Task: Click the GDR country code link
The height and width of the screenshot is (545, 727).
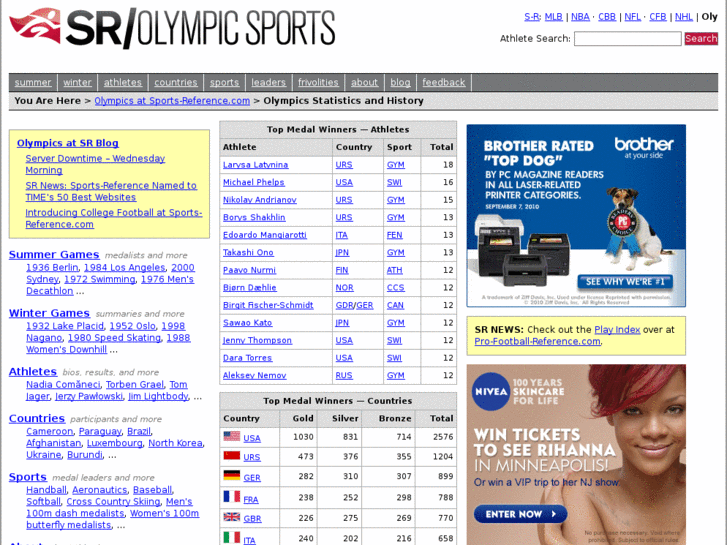Action: [x=344, y=305]
